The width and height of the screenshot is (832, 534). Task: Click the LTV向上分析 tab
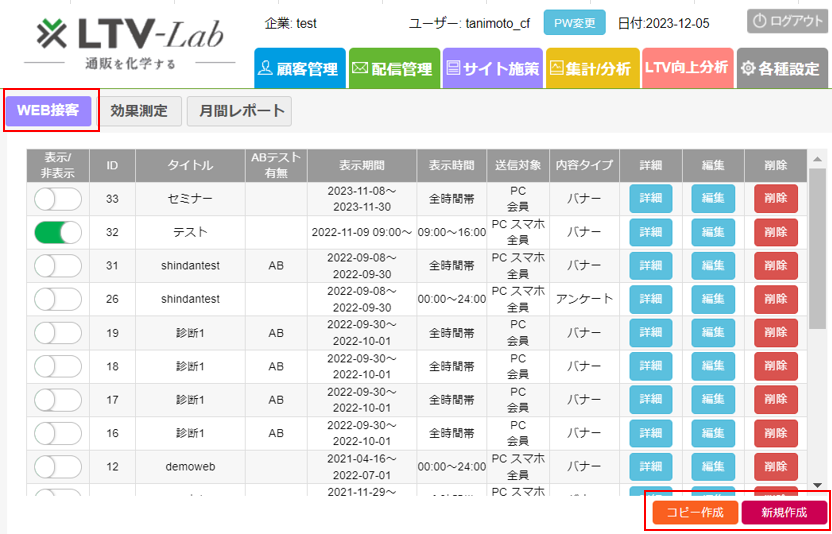(687, 69)
